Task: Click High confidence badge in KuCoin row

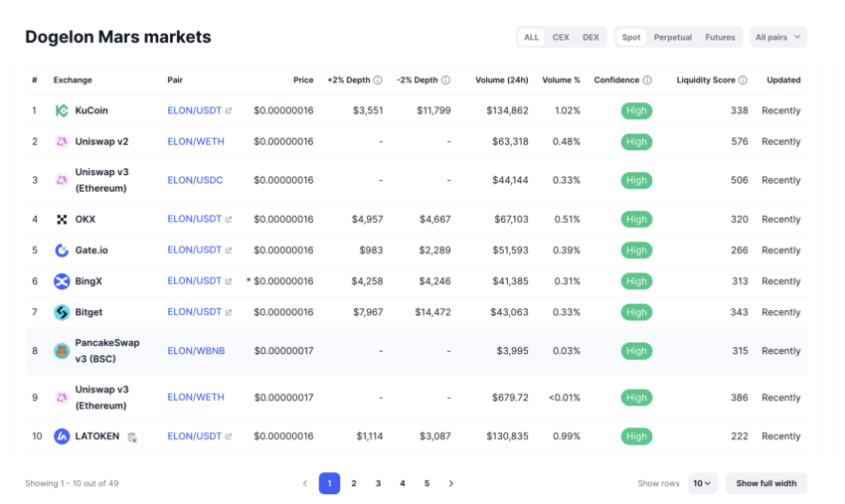Action: pos(636,110)
